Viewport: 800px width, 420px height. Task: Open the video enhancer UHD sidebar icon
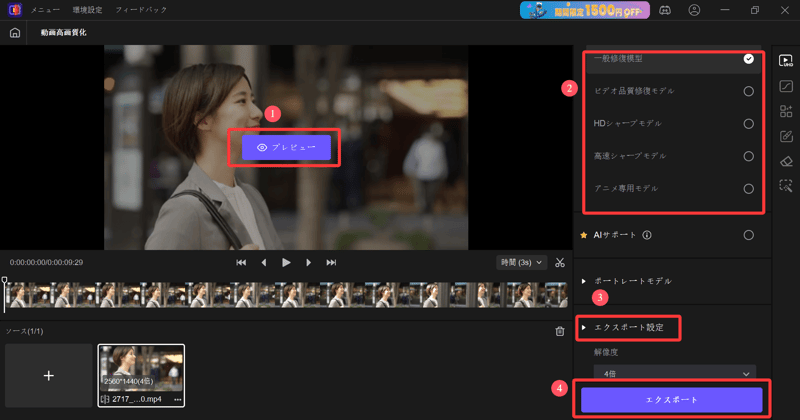[x=786, y=61]
